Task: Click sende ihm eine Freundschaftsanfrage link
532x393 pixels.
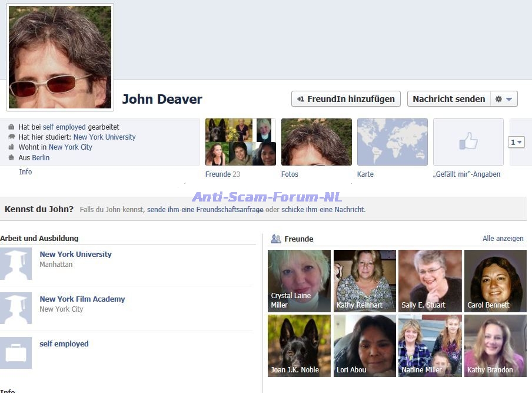Action: click(205, 210)
